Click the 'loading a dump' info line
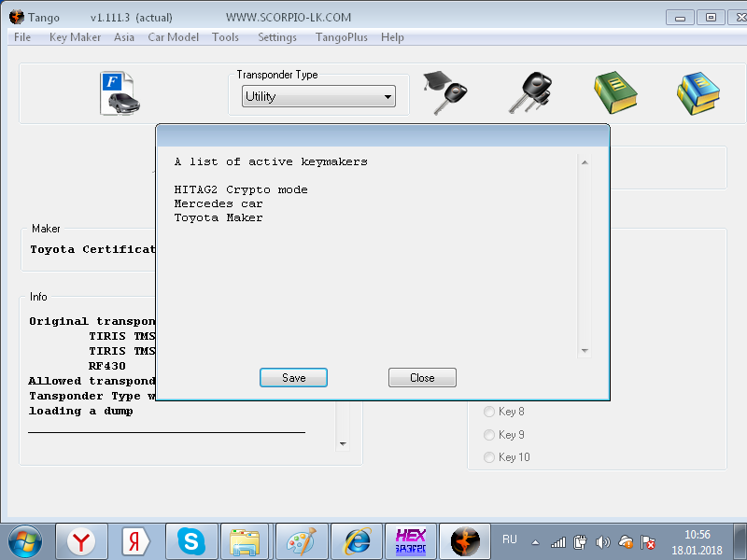Viewport: 747px width, 560px height. tap(80, 411)
